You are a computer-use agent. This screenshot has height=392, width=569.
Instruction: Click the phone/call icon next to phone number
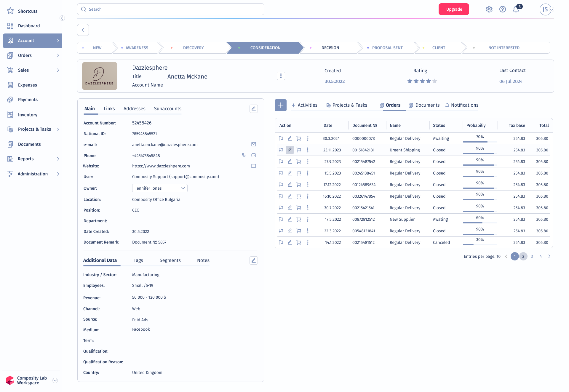click(x=244, y=155)
